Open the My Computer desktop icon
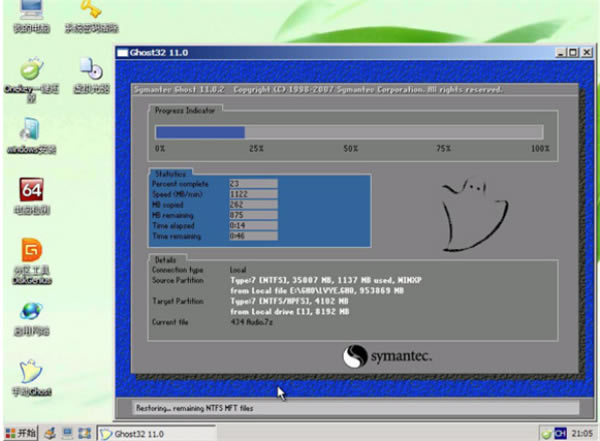The image size is (600, 441). click(x=32, y=12)
